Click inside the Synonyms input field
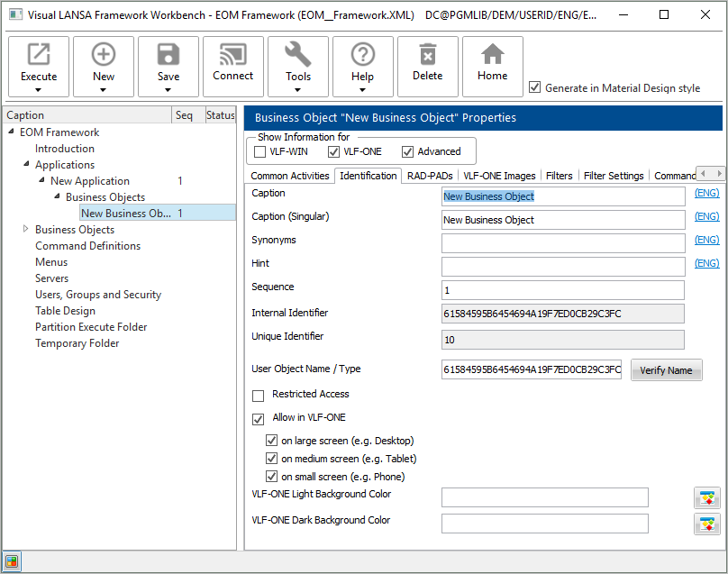728x574 pixels. coord(562,243)
